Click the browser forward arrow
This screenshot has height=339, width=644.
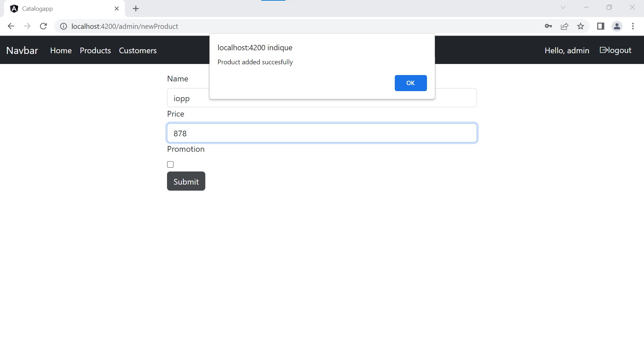pyautogui.click(x=27, y=26)
